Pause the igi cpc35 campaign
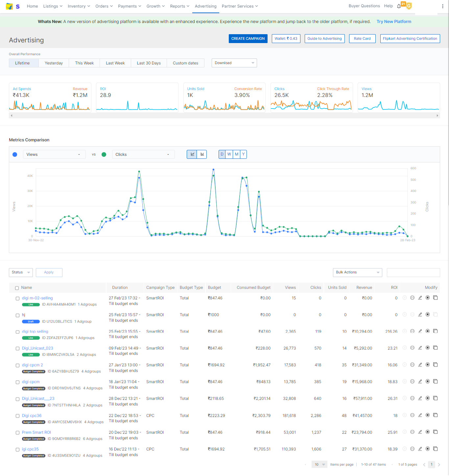The height and width of the screenshot is (476, 449). (412, 449)
